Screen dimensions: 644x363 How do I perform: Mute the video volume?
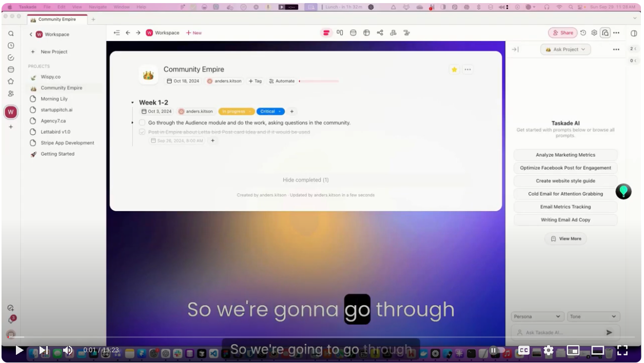tap(68, 350)
